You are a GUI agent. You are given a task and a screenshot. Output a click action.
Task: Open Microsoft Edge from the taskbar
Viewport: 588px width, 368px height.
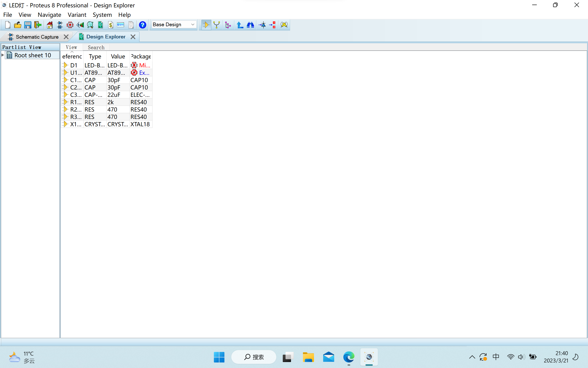(x=349, y=357)
